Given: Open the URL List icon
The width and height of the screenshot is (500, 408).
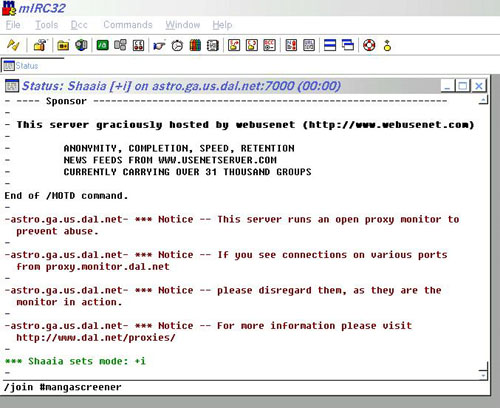Looking at the screenshot, I should click(309, 45).
